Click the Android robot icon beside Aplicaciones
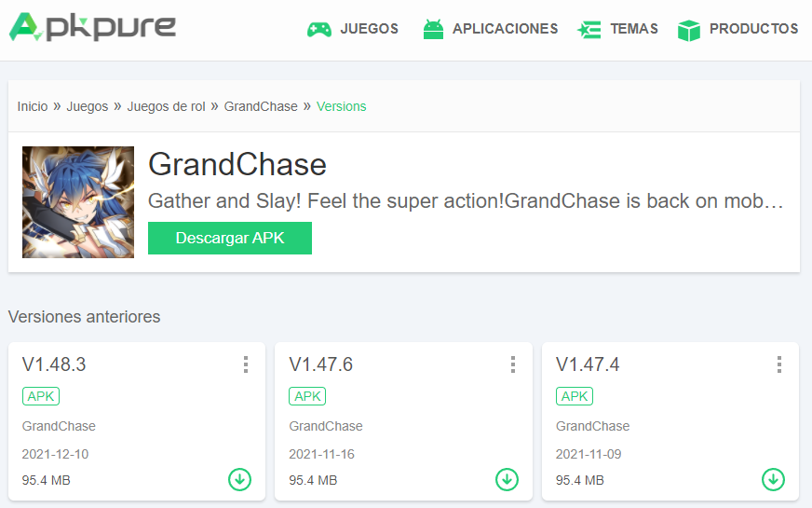812x508 pixels. [x=433, y=30]
